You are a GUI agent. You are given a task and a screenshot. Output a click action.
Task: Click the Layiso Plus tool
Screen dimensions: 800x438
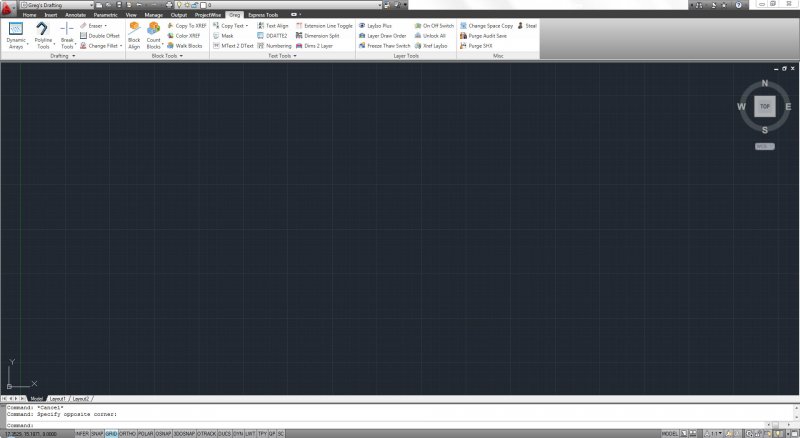tap(375, 26)
